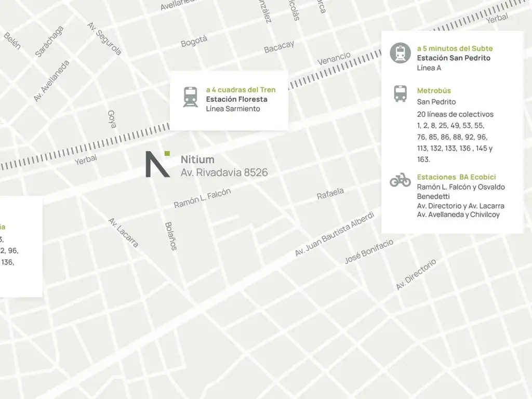Click 'Bacacay' street label
Image resolution: width=532 pixels, height=399 pixels.
click(x=279, y=47)
